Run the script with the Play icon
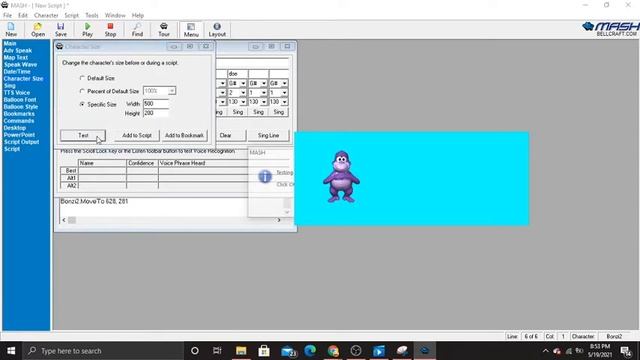 (87, 29)
